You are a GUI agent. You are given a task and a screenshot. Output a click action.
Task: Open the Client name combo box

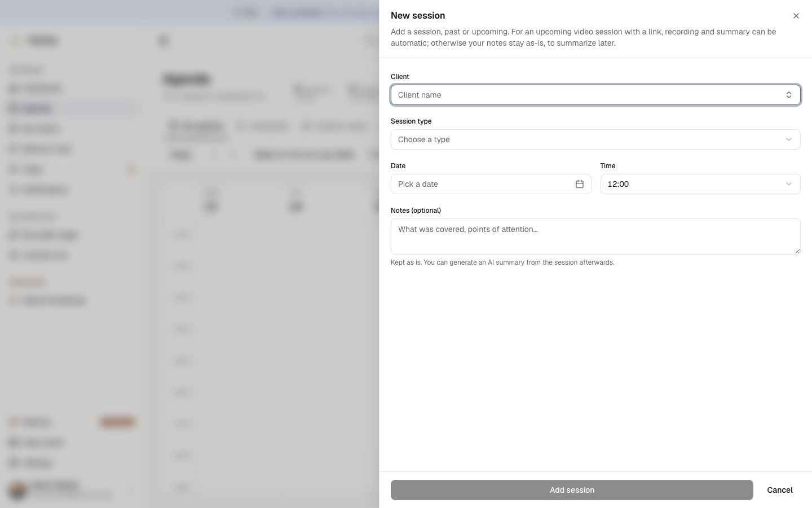pyautogui.click(x=595, y=95)
